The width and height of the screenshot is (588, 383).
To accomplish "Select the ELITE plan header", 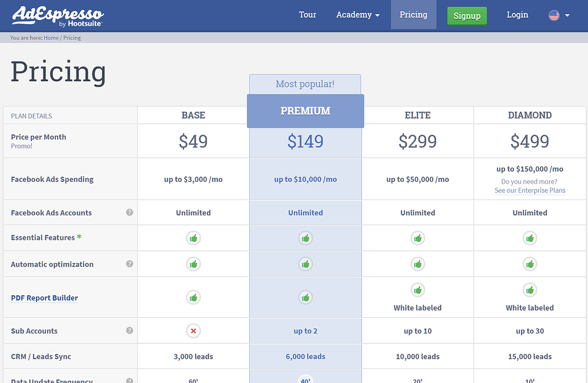I will 417,115.
